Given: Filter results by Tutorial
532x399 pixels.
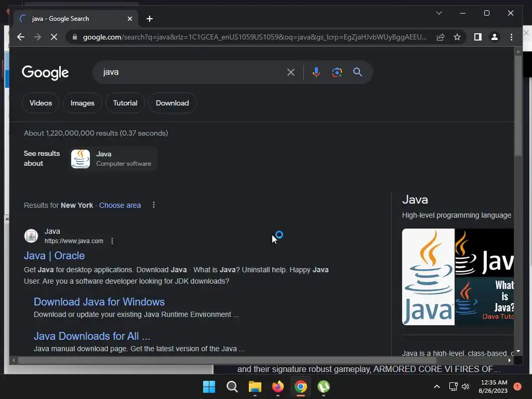Looking at the screenshot, I should 125,103.
